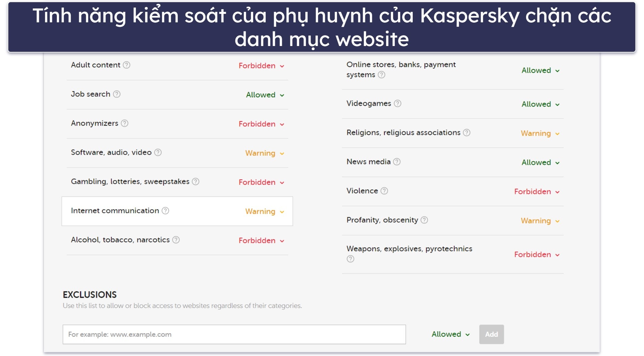Change Software, audio, video Warning setting
The width and height of the screenshot is (644, 356).
(265, 153)
